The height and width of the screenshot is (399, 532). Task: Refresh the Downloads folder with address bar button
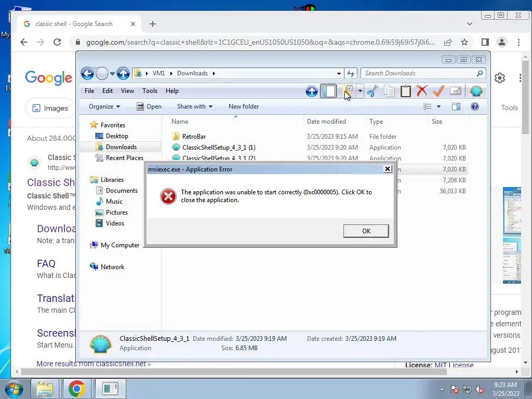pos(351,73)
